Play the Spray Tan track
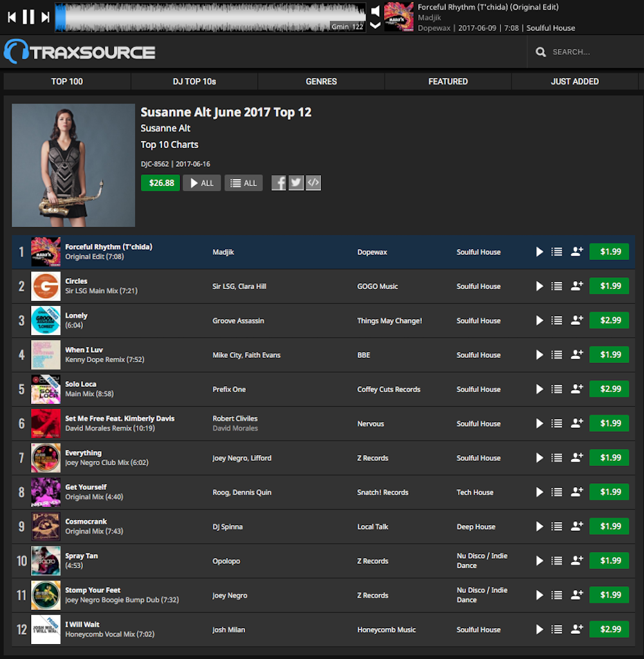Image resolution: width=644 pixels, height=659 pixels. tap(539, 561)
